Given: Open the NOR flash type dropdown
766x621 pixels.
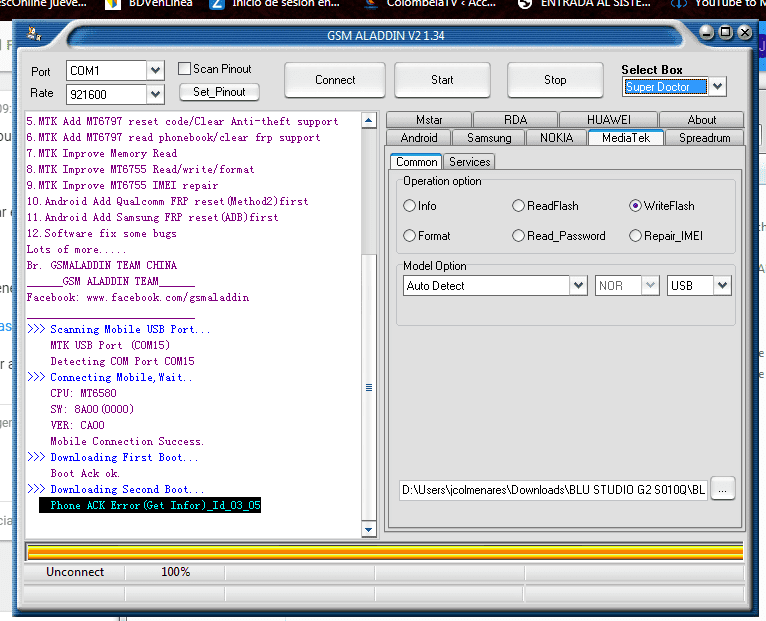Looking at the screenshot, I should click(650, 286).
